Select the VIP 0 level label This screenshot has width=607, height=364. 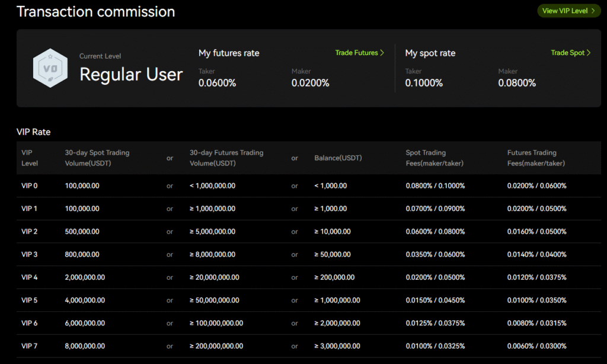pyautogui.click(x=29, y=186)
